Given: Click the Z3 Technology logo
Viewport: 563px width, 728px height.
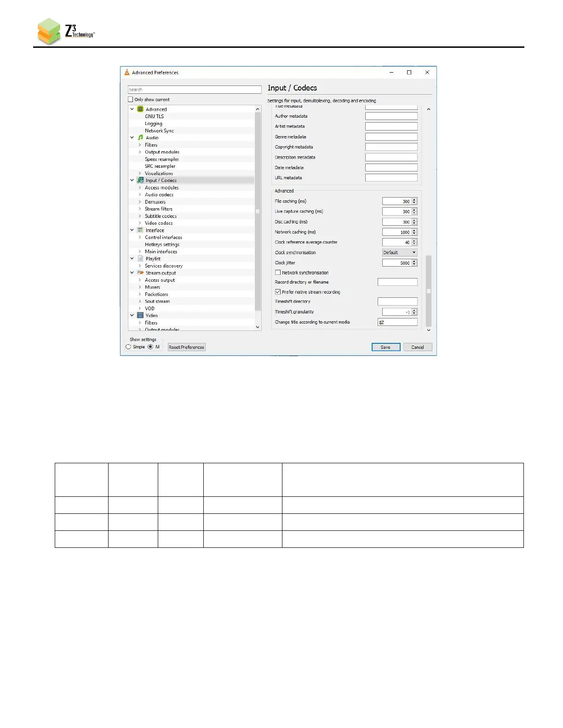Looking at the screenshot, I should (66, 31).
